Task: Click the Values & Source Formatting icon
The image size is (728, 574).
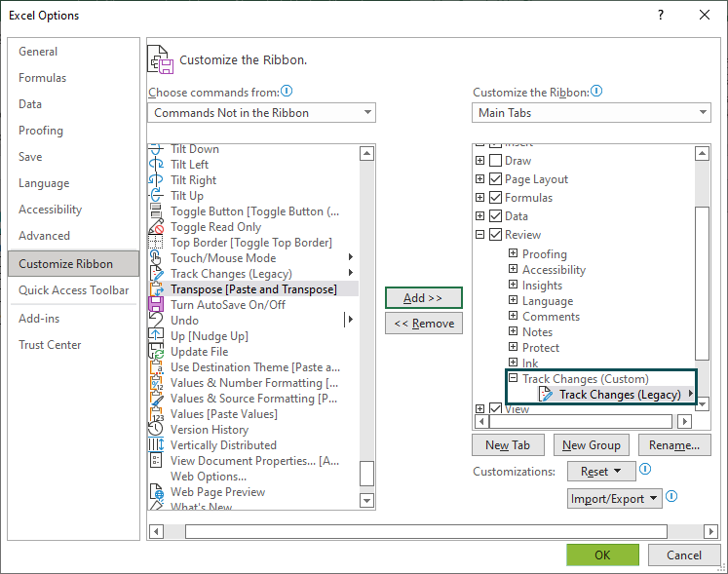Action: tap(156, 399)
